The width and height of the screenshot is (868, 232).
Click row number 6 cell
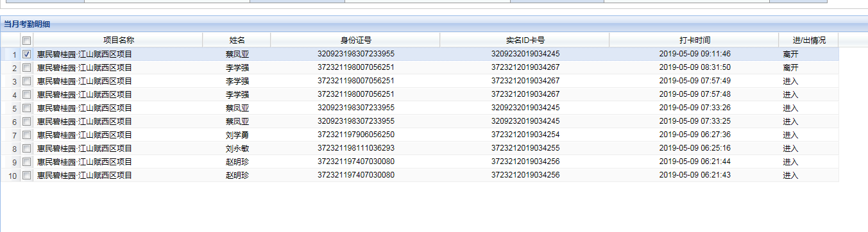(11, 122)
